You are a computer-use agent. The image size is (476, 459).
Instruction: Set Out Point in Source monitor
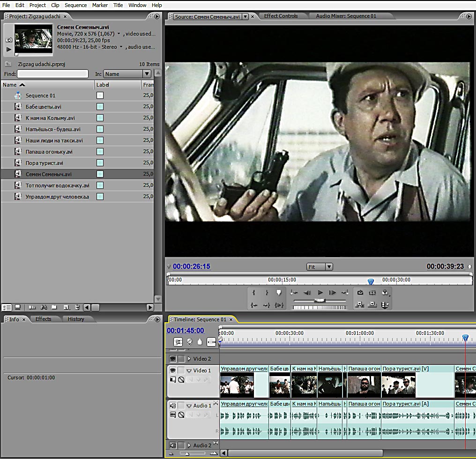267,293
